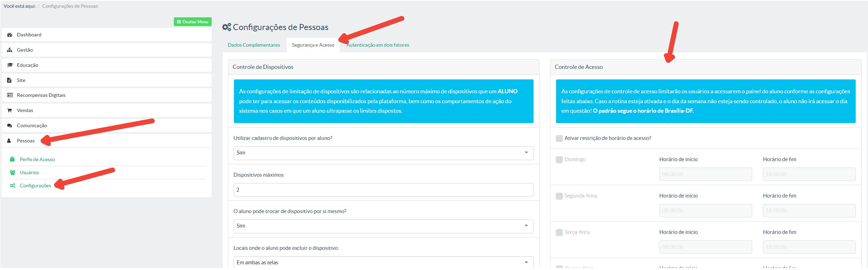The image size is (868, 270).
Task: Select the Segurança e Acesso tab
Action: [x=313, y=45]
